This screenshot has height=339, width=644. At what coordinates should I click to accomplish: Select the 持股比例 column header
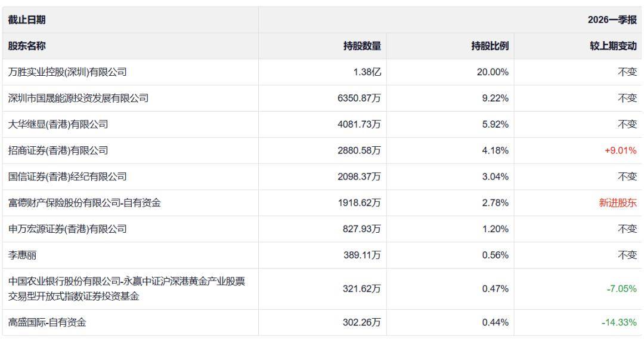450,46
